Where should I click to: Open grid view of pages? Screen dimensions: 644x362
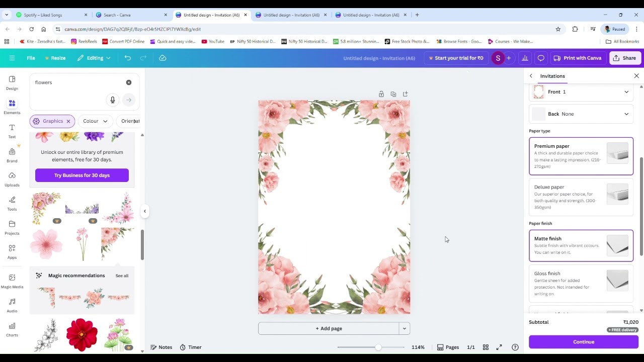(486, 347)
